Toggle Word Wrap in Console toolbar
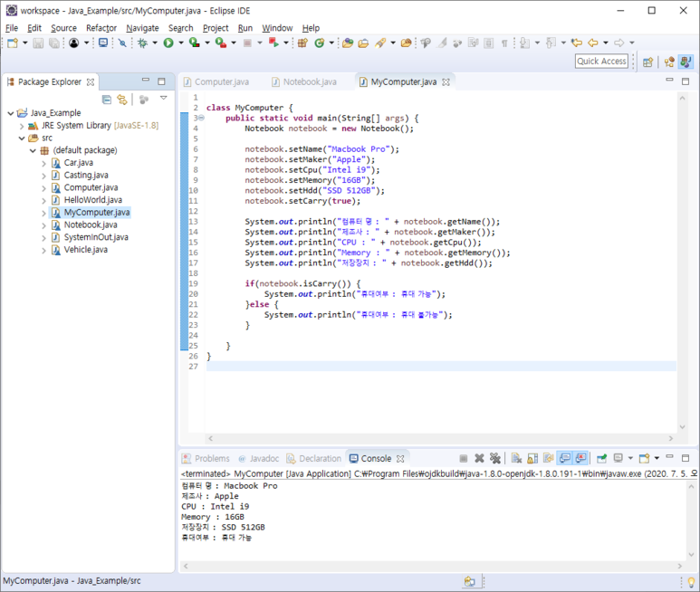This screenshot has height=592, width=700. [548, 458]
